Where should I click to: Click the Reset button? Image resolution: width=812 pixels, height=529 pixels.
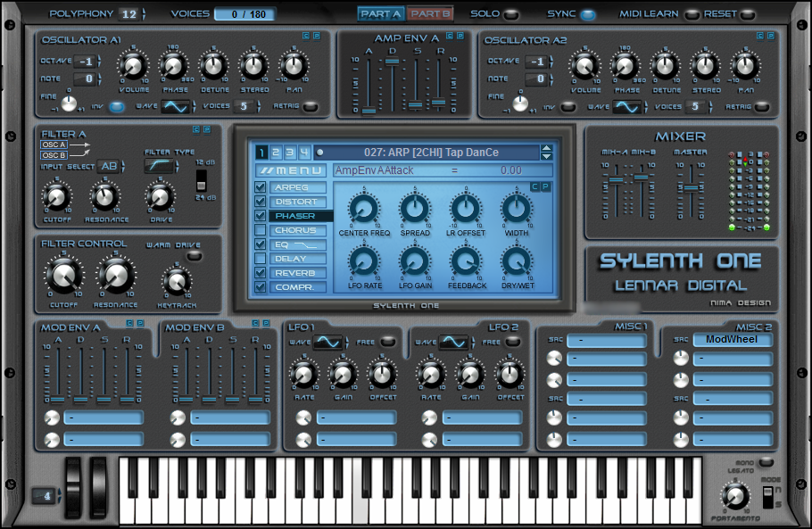(747, 15)
